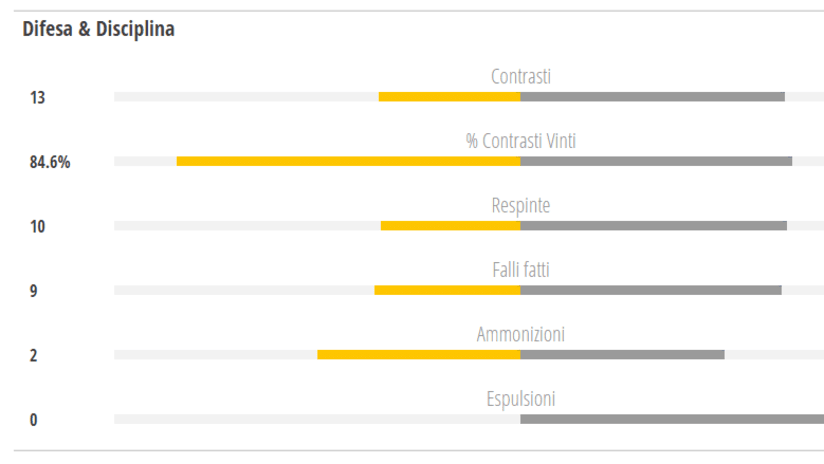This screenshot has width=824, height=464.
Task: Click the 84.6% tackles won value
Action: pyautogui.click(x=50, y=162)
